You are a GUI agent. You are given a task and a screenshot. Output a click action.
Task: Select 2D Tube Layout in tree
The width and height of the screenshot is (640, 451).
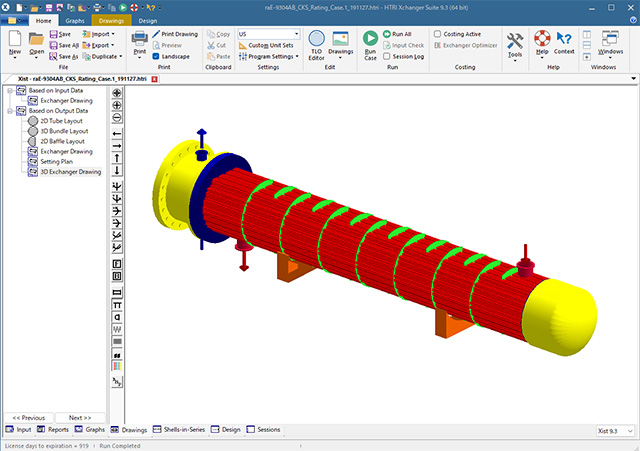[62, 121]
